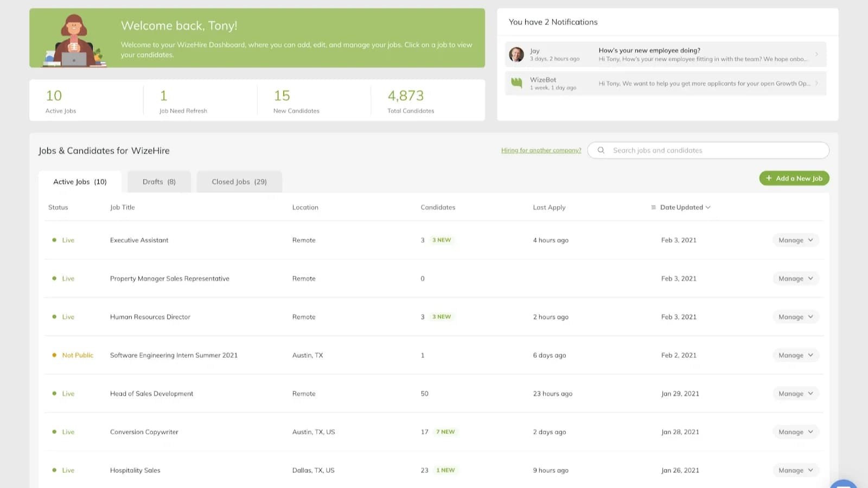
Task: Click the WizeBot logo icon
Action: pyautogui.click(x=516, y=83)
